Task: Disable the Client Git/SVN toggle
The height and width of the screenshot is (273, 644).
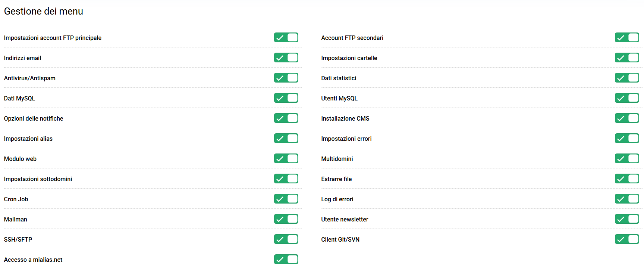Action: tap(627, 239)
